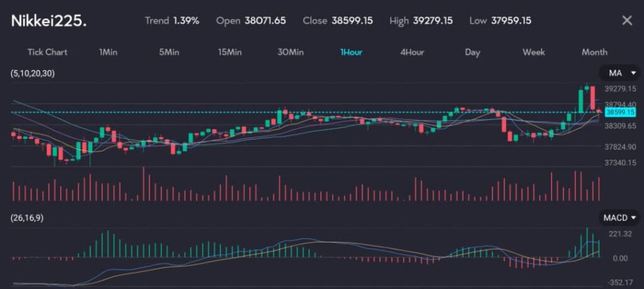The width and height of the screenshot is (644, 289).
Task: Choose the 30Min timeframe
Action: pyautogui.click(x=291, y=52)
